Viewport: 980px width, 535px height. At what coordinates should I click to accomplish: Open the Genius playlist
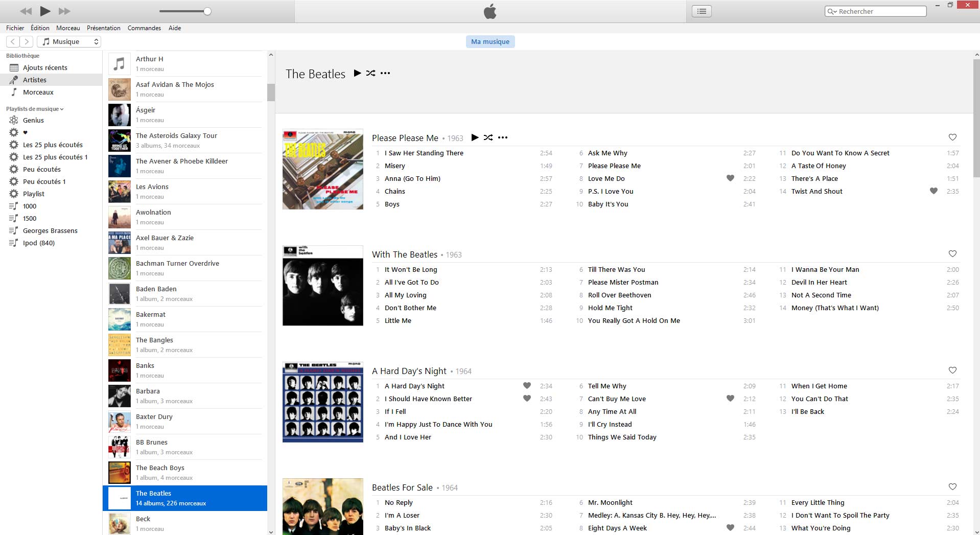[51, 120]
